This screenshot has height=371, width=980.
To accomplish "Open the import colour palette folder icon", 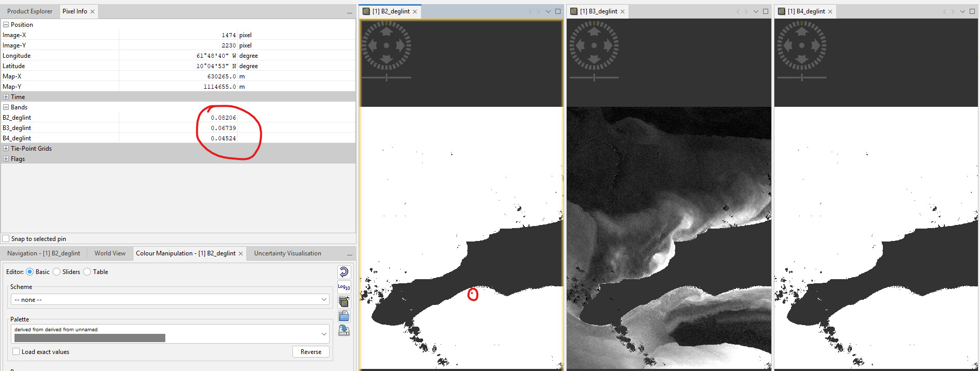I will click(344, 316).
